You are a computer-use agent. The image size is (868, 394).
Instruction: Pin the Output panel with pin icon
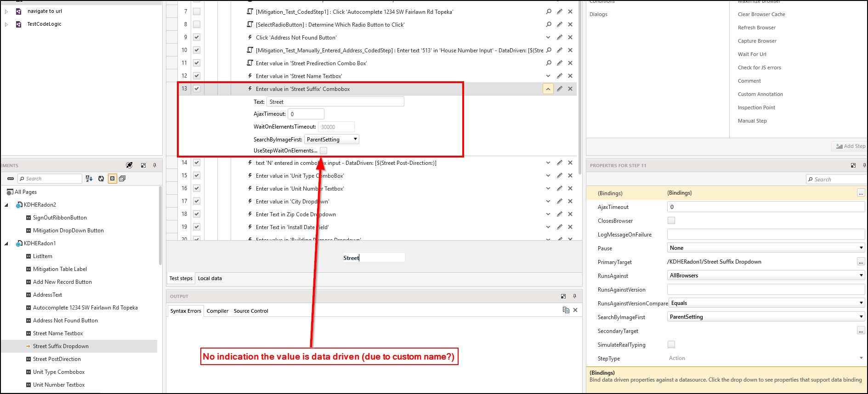[574, 296]
